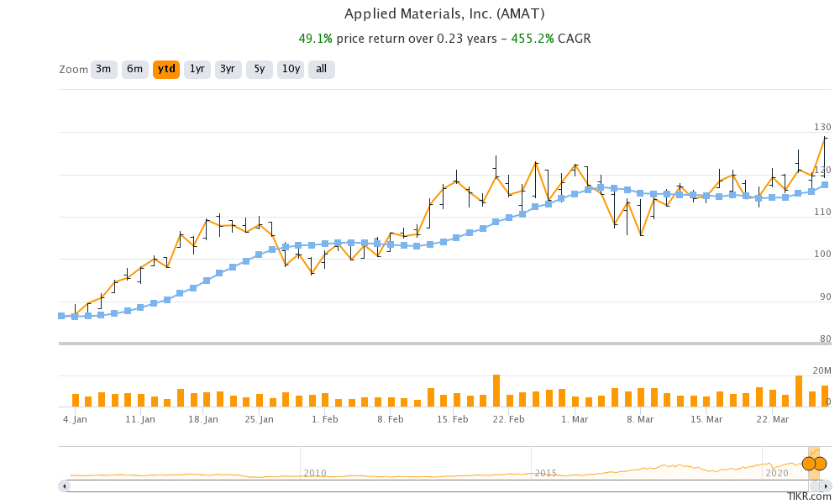Click the 20M volume axis label
Viewport: 840px width, 504px height.
point(822,371)
